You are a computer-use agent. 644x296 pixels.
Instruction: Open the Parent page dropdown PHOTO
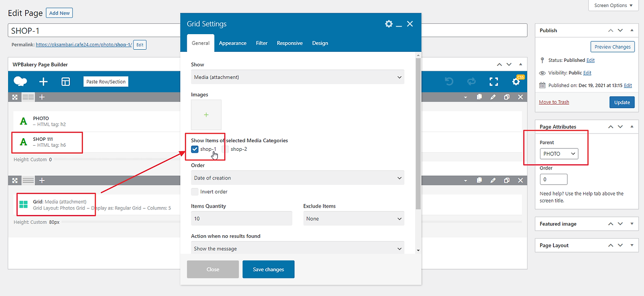tap(559, 154)
